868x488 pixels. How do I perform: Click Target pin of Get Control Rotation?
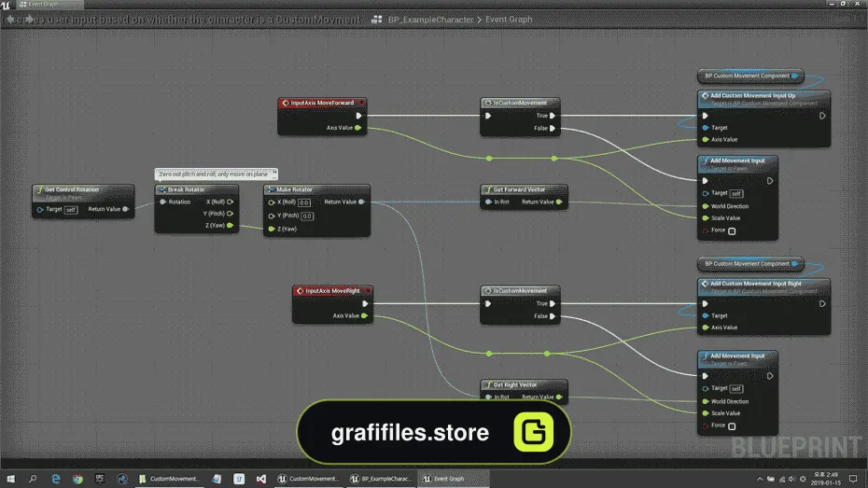point(40,210)
